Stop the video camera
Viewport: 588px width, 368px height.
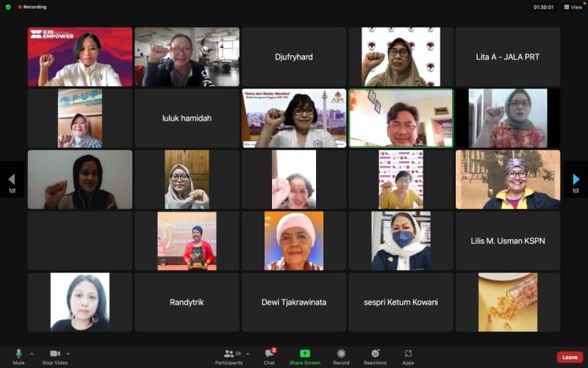[x=54, y=354]
